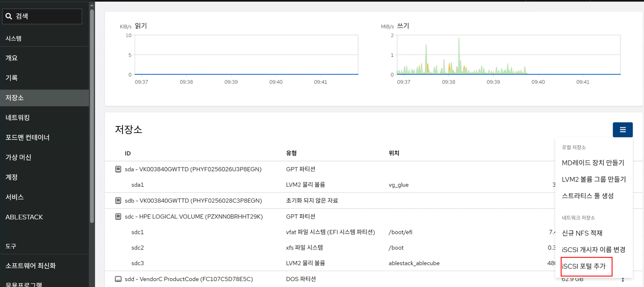
Task: Click the search magnifier icon in sidebar
Action: click(x=9, y=16)
